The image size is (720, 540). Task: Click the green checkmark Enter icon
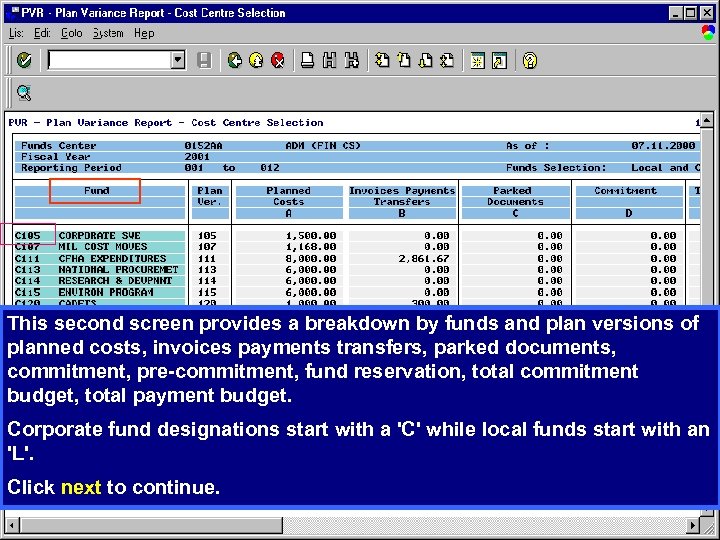[x=24, y=60]
